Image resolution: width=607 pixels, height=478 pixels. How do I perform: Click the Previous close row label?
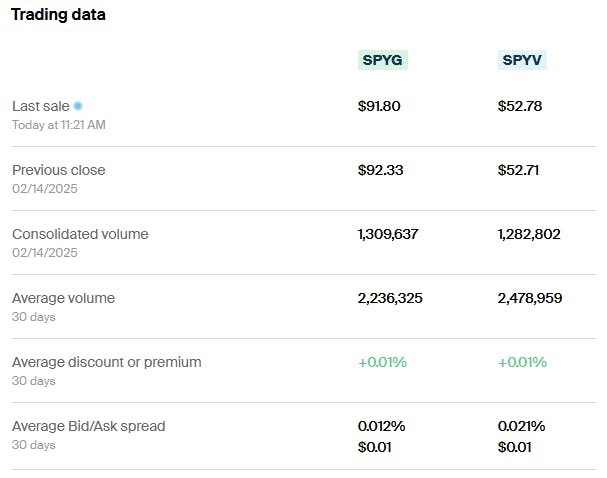(58, 170)
